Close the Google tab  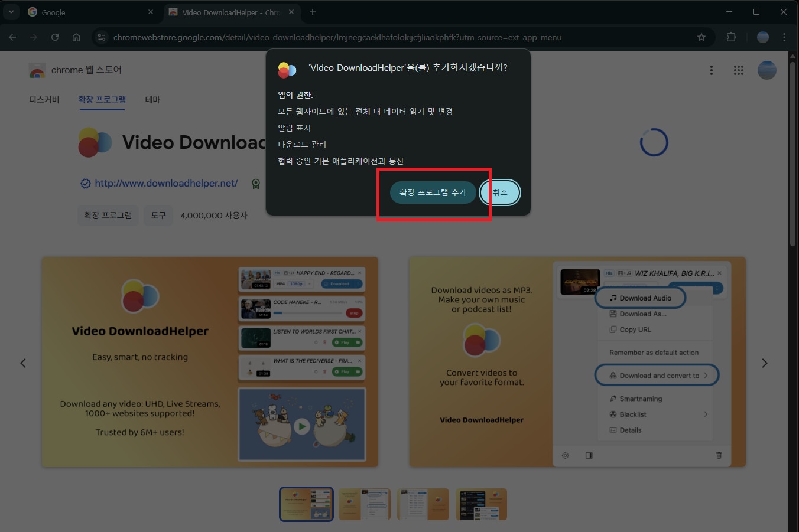pos(151,12)
